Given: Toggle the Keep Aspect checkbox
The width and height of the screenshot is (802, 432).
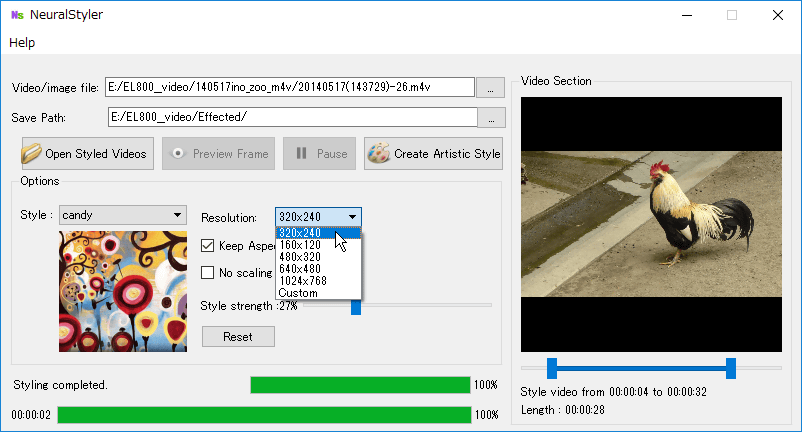Looking at the screenshot, I should coord(208,245).
